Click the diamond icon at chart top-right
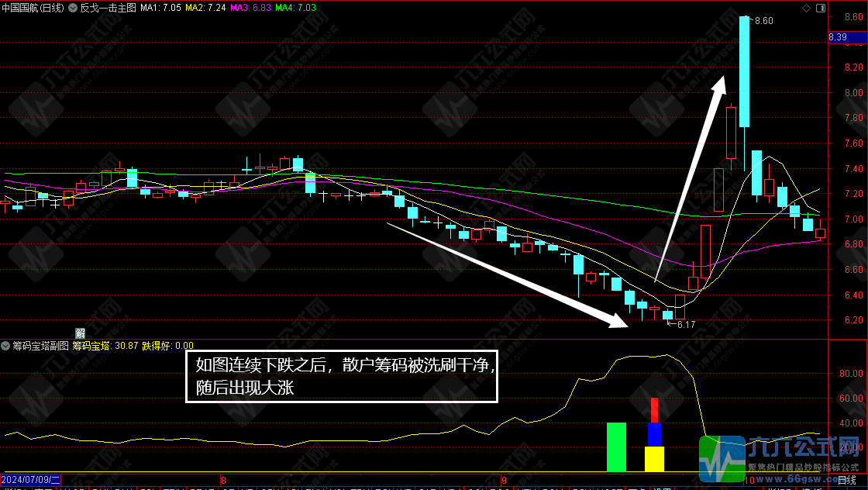Image resolution: width=868 pixels, height=490 pixels. (807, 8)
